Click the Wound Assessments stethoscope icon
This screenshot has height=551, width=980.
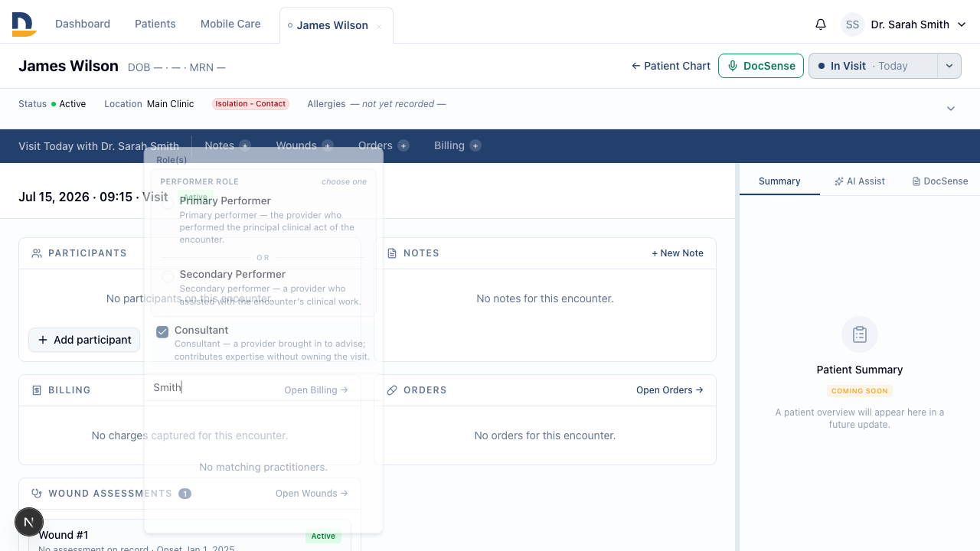pos(37,494)
